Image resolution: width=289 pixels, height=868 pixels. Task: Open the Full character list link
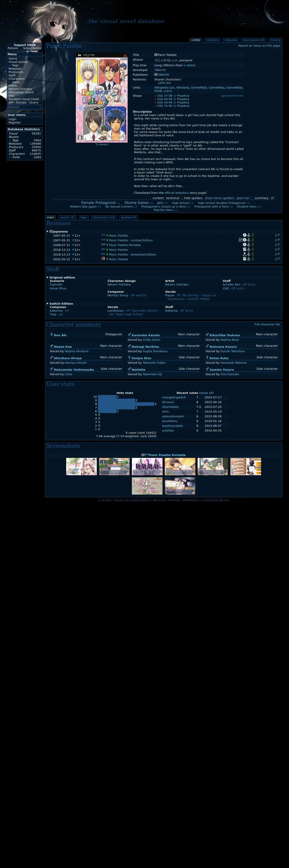pos(267,324)
